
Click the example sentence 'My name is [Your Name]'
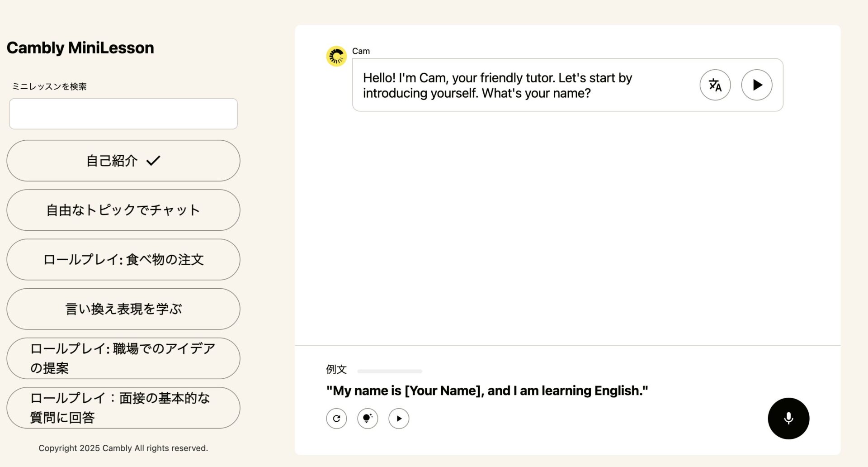pos(487,391)
